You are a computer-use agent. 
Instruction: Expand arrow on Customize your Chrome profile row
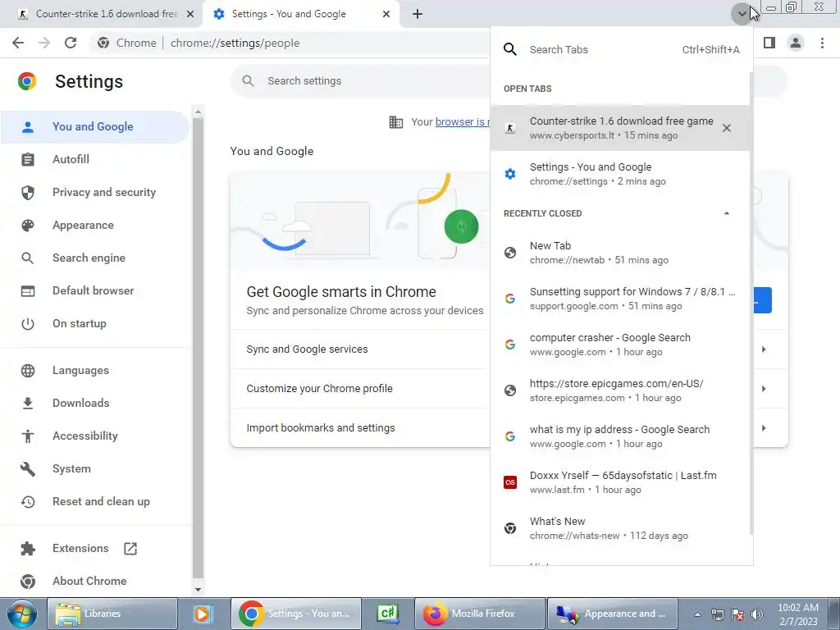(x=764, y=389)
